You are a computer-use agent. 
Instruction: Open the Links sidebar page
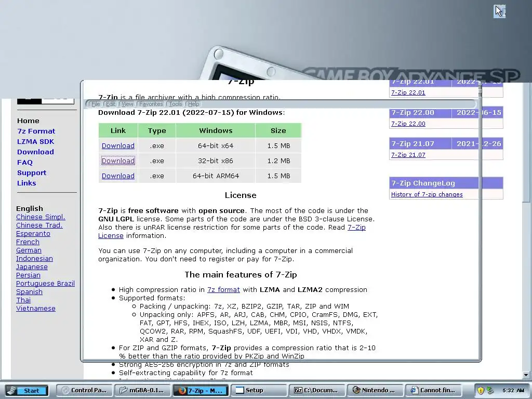pos(26,183)
